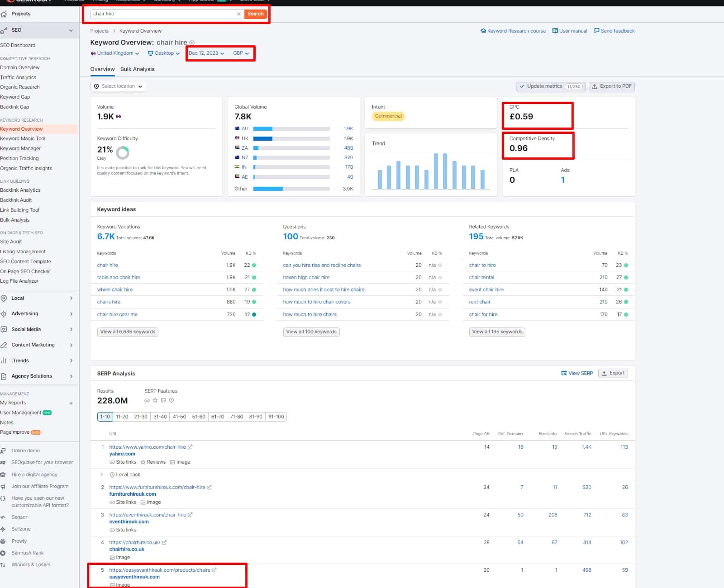Click Export to PDF button
The width and height of the screenshot is (724, 588).
coord(612,86)
